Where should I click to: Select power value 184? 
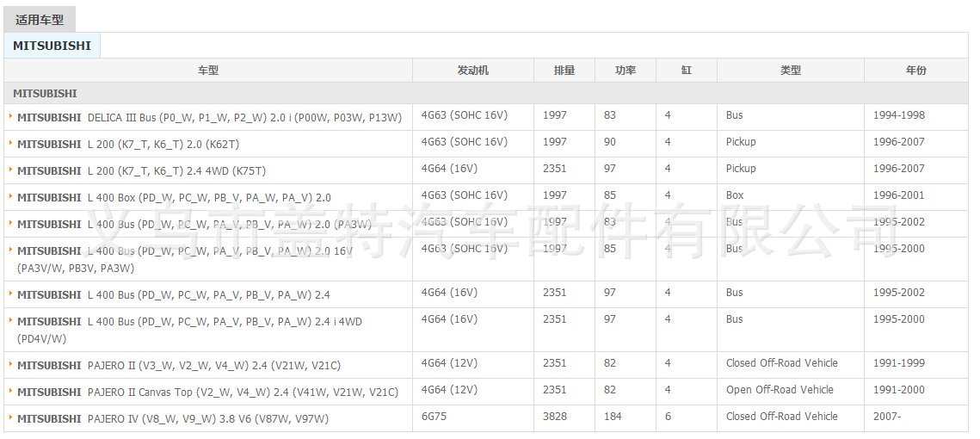pos(613,416)
